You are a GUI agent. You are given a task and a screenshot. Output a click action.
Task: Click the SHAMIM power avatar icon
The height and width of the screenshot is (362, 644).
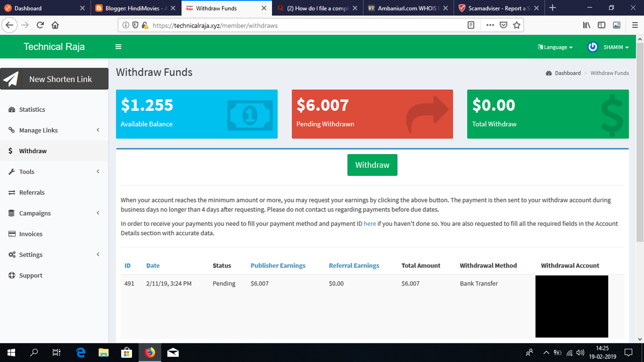pyautogui.click(x=592, y=47)
